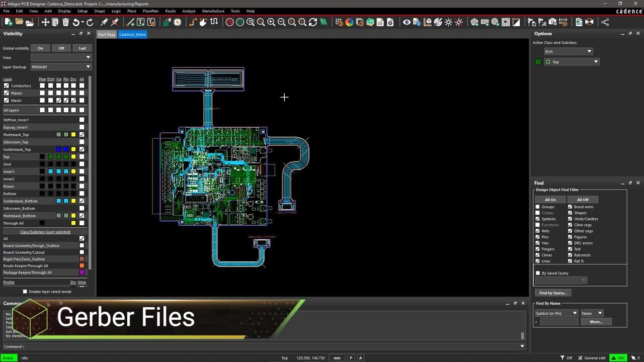
Task: Toggle Groups checkbox in Find filter
Action: [x=538, y=207]
